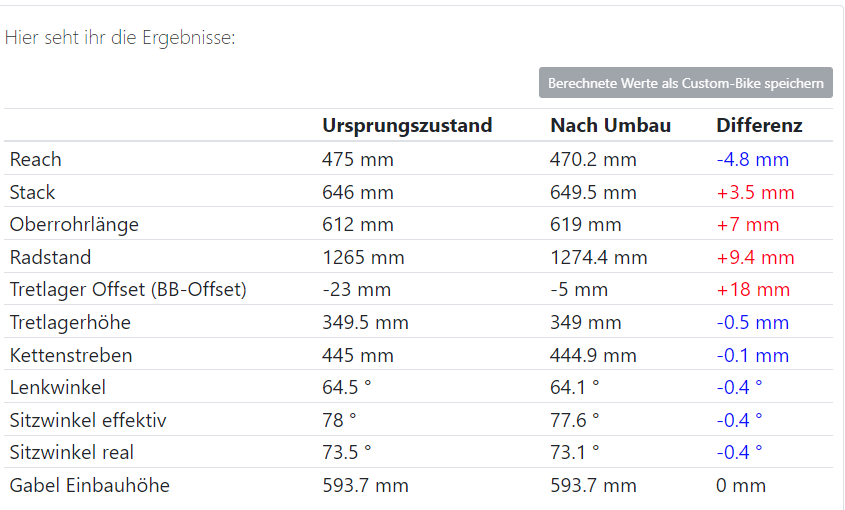
Task: Click the Hier seht ihr die Ergebnisse text
Action: (120, 38)
